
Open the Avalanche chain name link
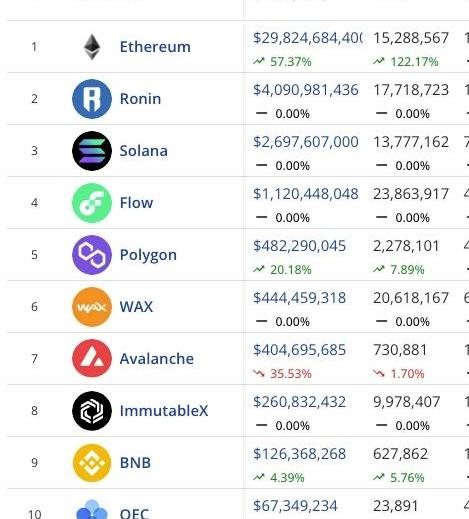pyautogui.click(x=157, y=359)
